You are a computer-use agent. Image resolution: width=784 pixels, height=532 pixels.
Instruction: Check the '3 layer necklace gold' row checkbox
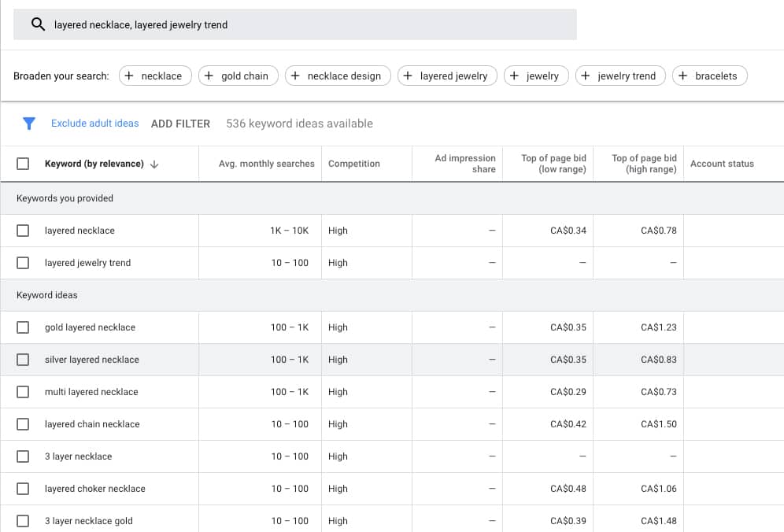point(23,520)
